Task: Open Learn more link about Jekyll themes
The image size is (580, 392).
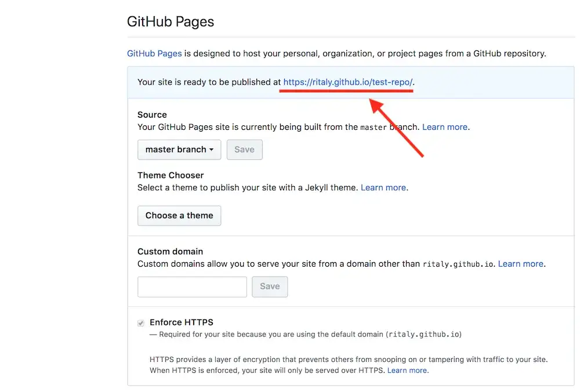Action: click(383, 188)
